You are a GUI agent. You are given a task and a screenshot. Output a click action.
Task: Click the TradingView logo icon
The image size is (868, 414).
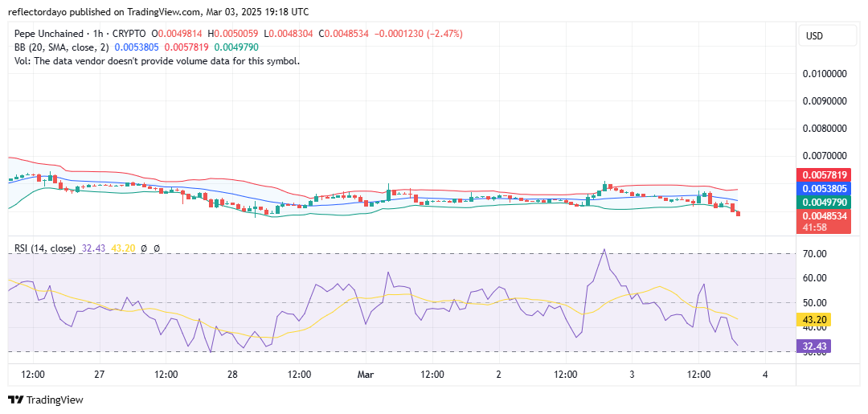coord(15,400)
